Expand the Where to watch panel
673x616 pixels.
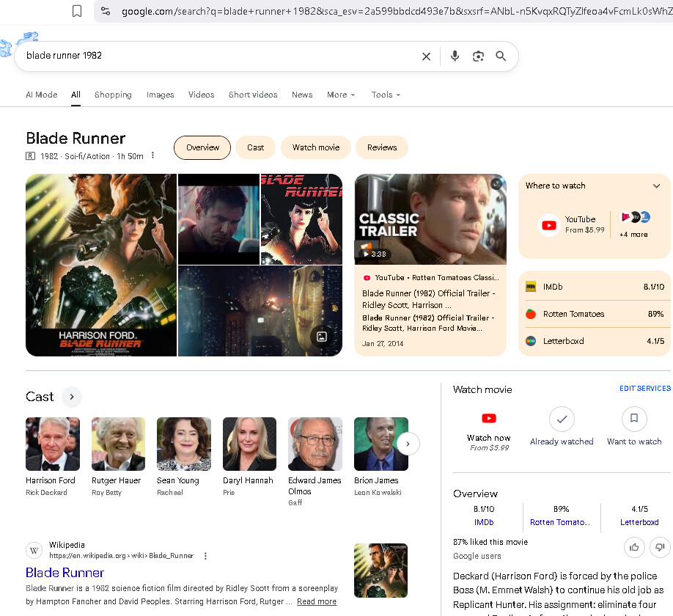656,186
